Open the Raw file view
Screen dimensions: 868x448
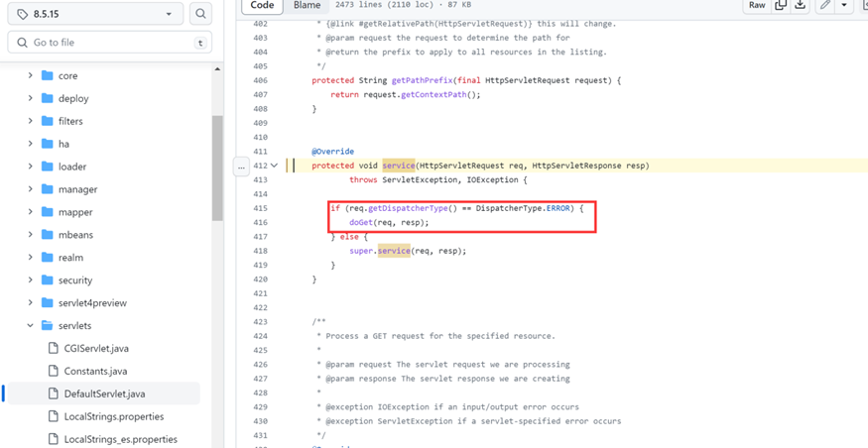757,5
